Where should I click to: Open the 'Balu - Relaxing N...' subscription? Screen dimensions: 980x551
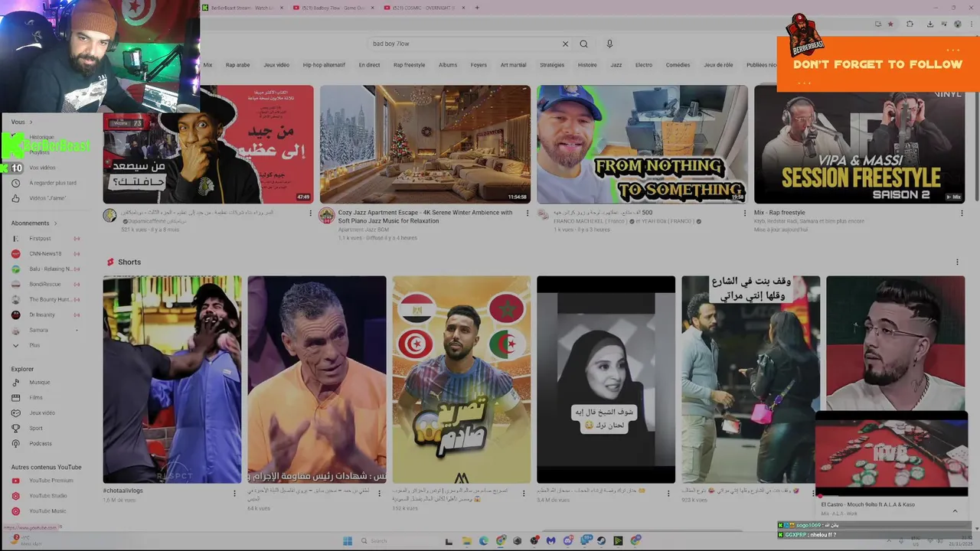pyautogui.click(x=51, y=269)
